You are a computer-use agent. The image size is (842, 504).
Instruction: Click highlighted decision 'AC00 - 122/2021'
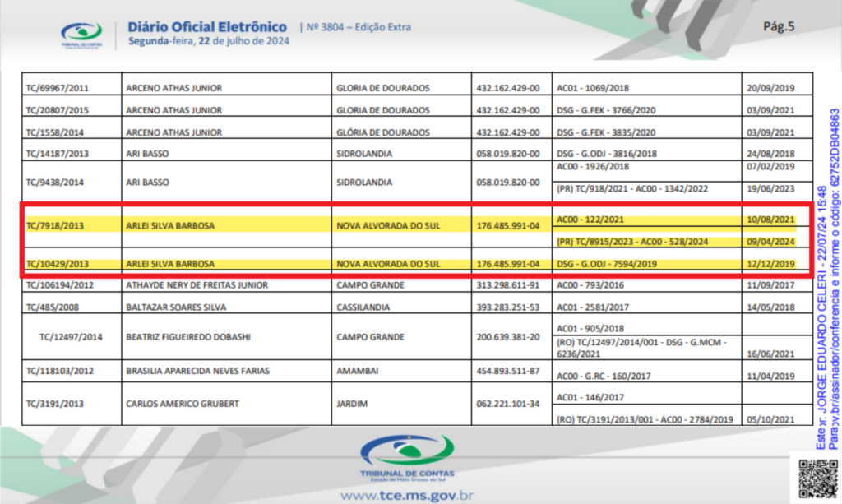[x=590, y=220]
